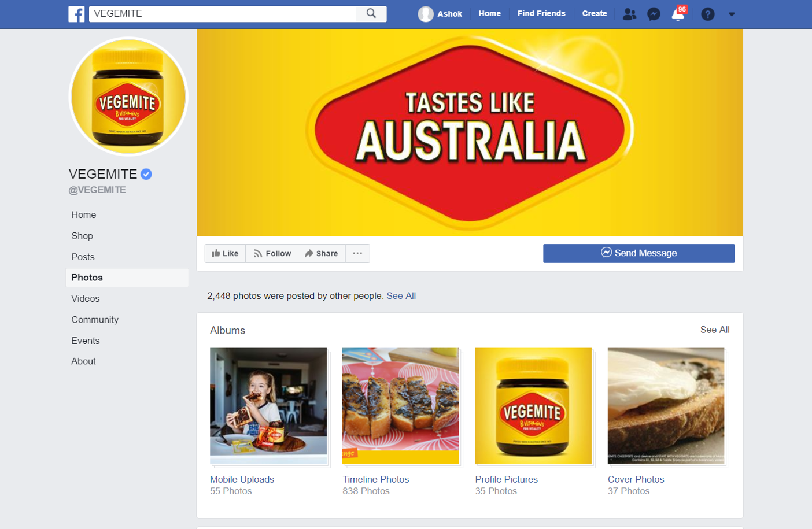Go to Home in the top bar
Image resolution: width=812 pixels, height=529 pixels.
click(489, 13)
